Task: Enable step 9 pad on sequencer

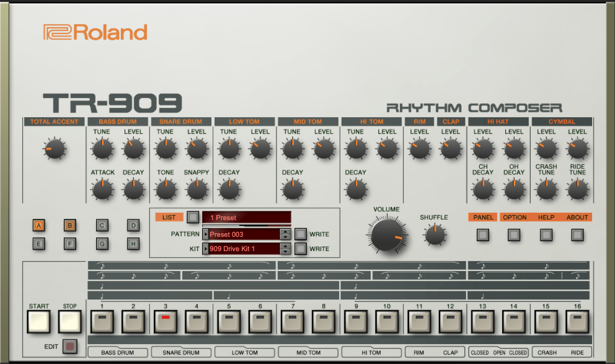Action: [355, 321]
